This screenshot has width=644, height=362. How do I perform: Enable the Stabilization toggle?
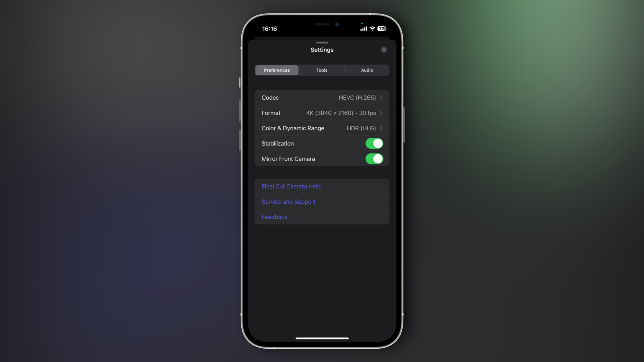pyautogui.click(x=374, y=143)
